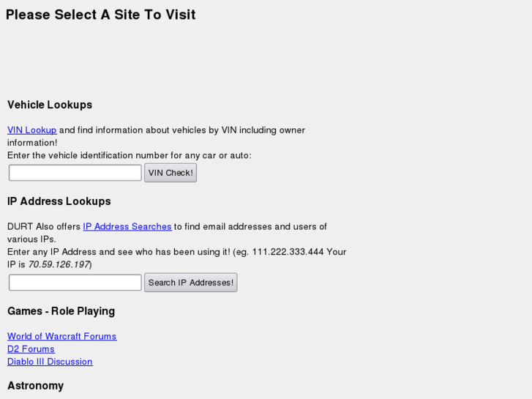The image size is (532, 399).
Task: Click the 'Enter the vehicle identification number' instruction text
Action: 129,155
